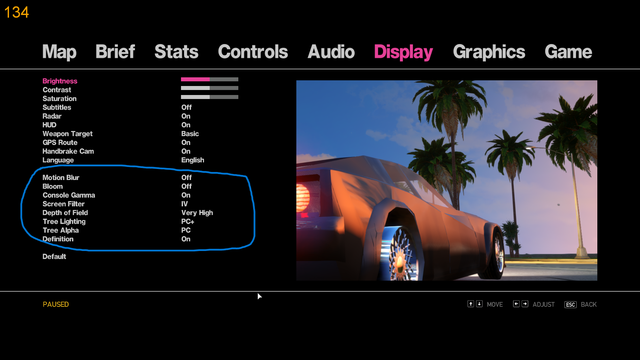The image size is (640, 360).
Task: Select the Radar row label
Action: pos(52,116)
